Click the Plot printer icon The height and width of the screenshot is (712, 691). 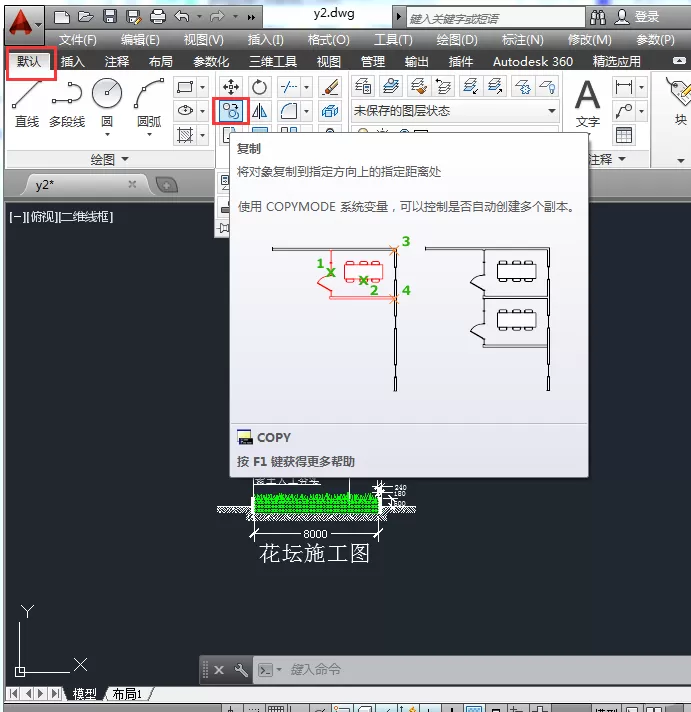click(x=158, y=17)
